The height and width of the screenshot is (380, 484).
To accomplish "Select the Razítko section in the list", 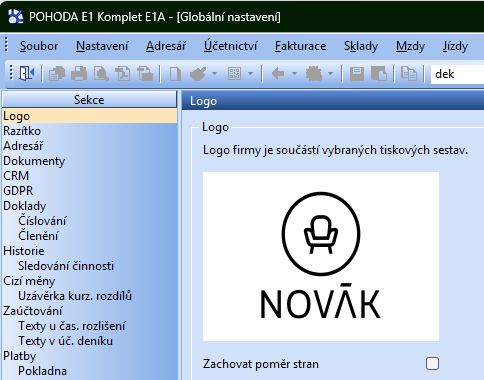I will coord(89,131).
